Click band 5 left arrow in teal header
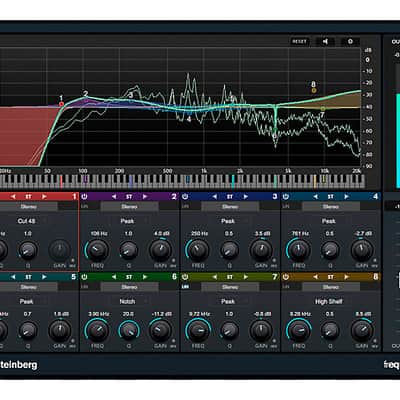 13,277
